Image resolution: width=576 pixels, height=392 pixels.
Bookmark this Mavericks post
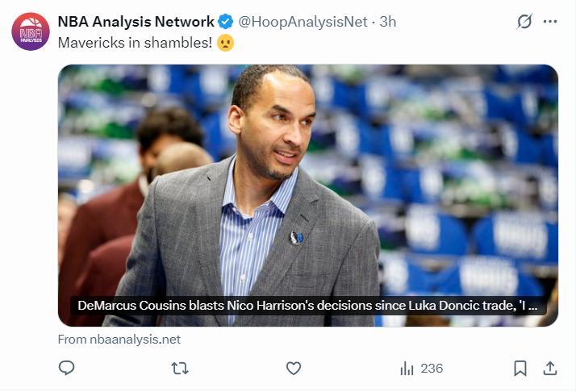[520, 368]
